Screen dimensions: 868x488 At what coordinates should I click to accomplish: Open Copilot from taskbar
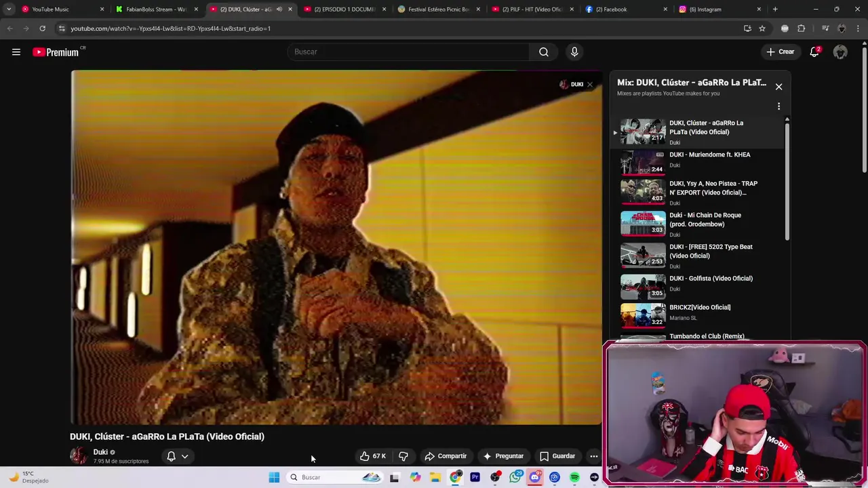(x=415, y=477)
